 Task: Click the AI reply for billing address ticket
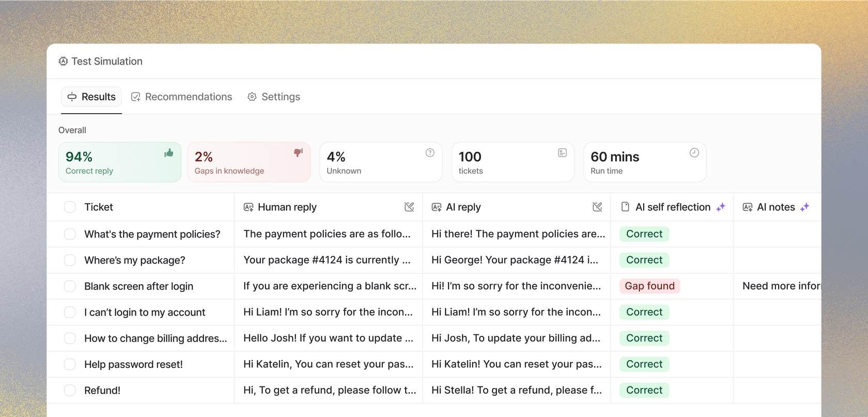coord(516,338)
